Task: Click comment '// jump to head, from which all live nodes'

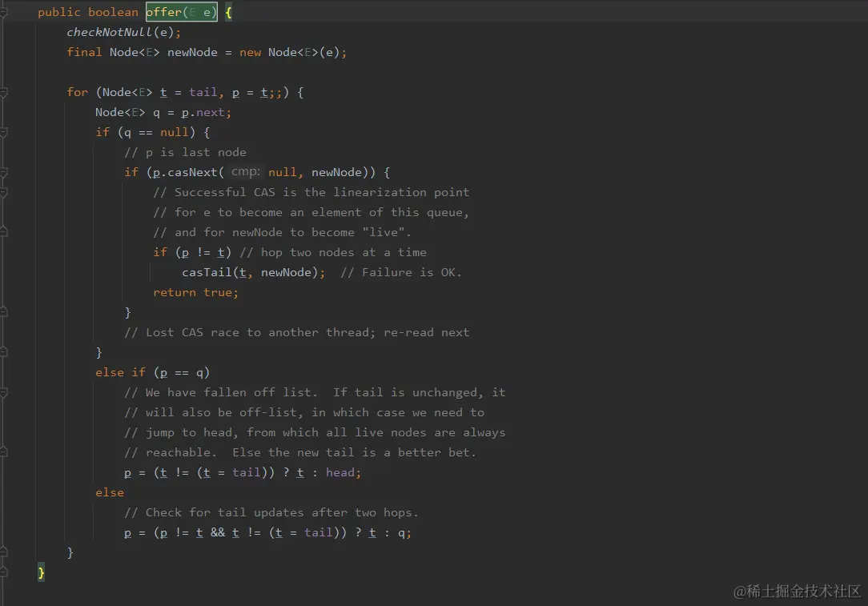Action: (x=315, y=432)
